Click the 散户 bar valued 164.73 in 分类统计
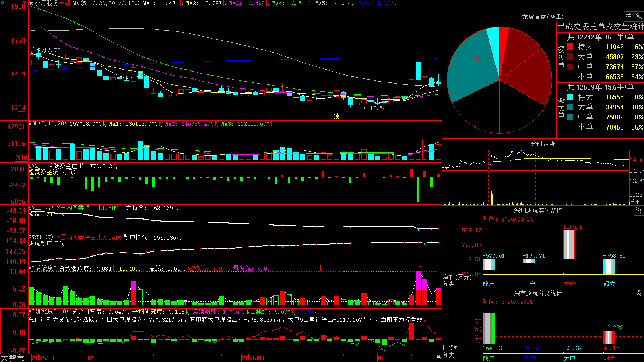The image size is (644, 362). click(488, 329)
